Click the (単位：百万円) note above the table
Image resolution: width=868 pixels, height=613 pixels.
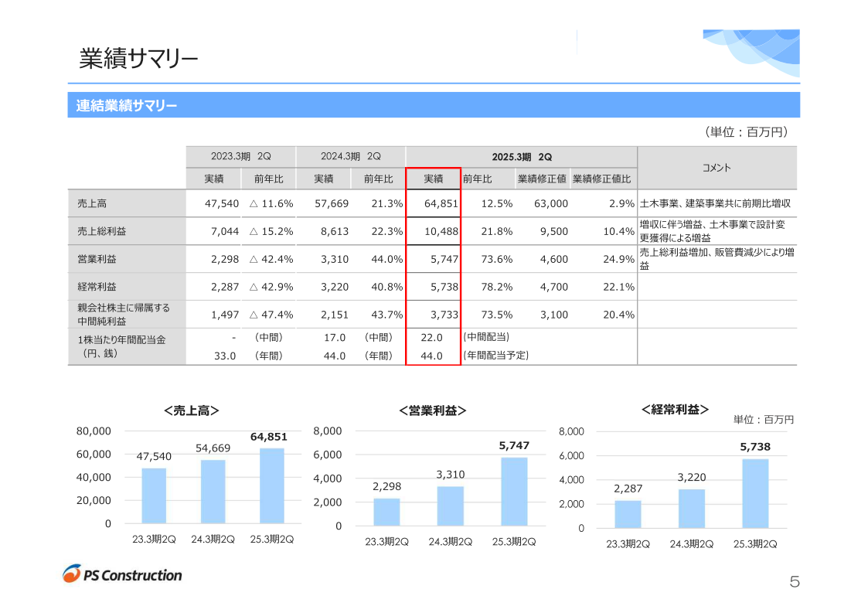746,131
